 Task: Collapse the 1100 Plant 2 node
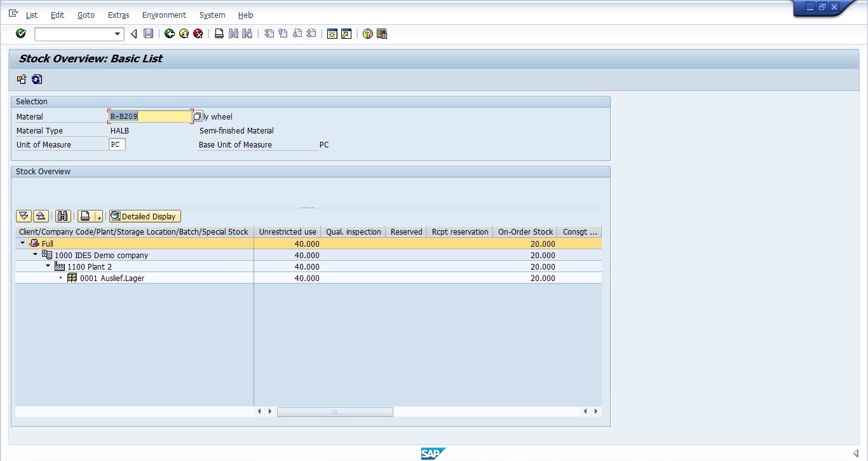pos(48,266)
